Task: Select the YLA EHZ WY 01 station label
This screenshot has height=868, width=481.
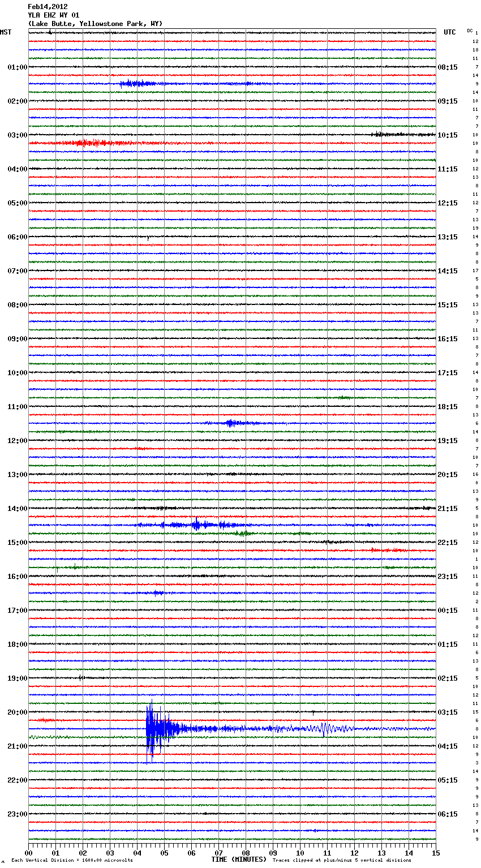Action: [53, 15]
